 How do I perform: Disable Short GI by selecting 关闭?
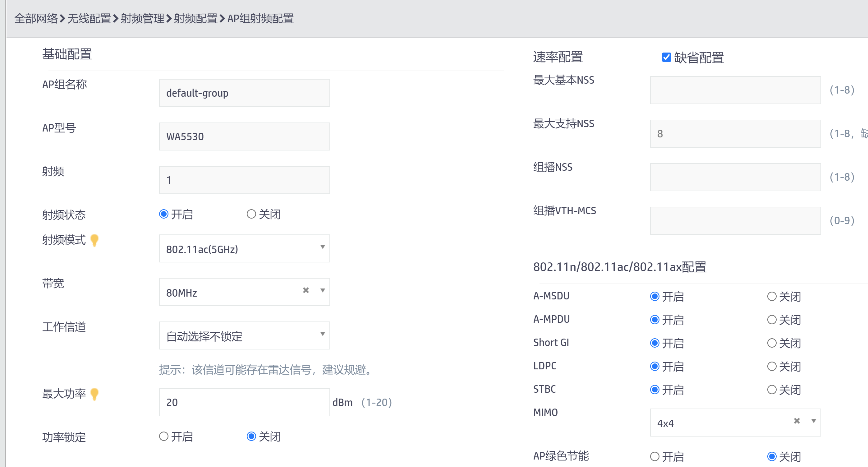tap(772, 343)
